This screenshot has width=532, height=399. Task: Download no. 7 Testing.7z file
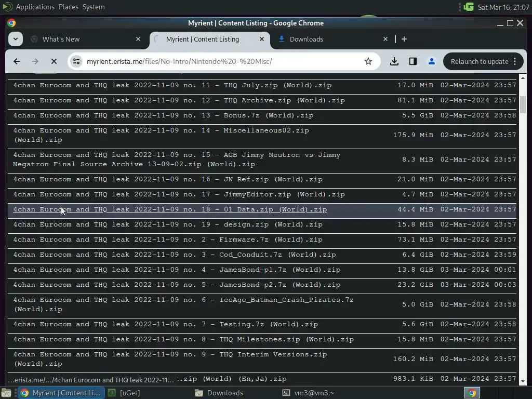pos(165,324)
